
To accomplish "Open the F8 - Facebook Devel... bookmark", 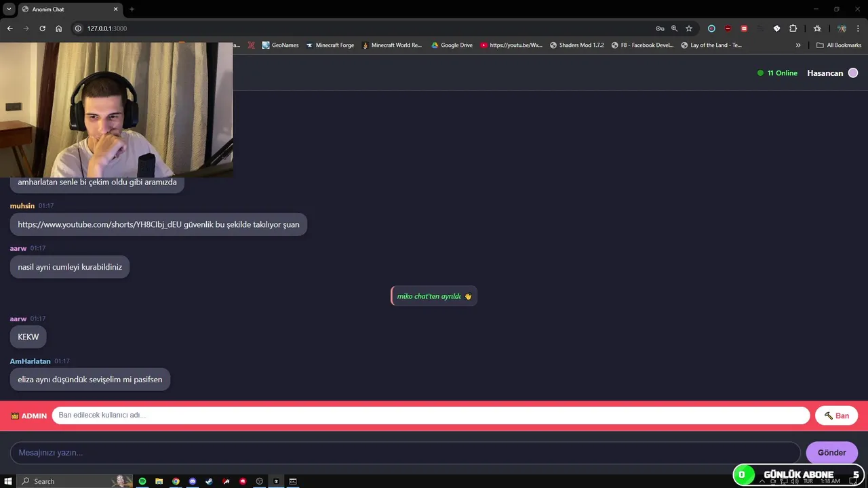I will (x=642, y=45).
